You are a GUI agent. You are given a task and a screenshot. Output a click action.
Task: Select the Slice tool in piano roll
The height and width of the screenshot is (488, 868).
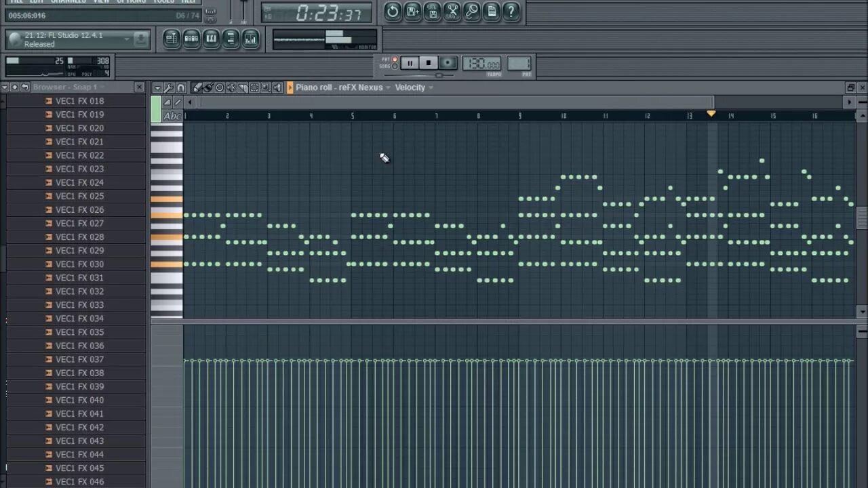click(x=243, y=87)
